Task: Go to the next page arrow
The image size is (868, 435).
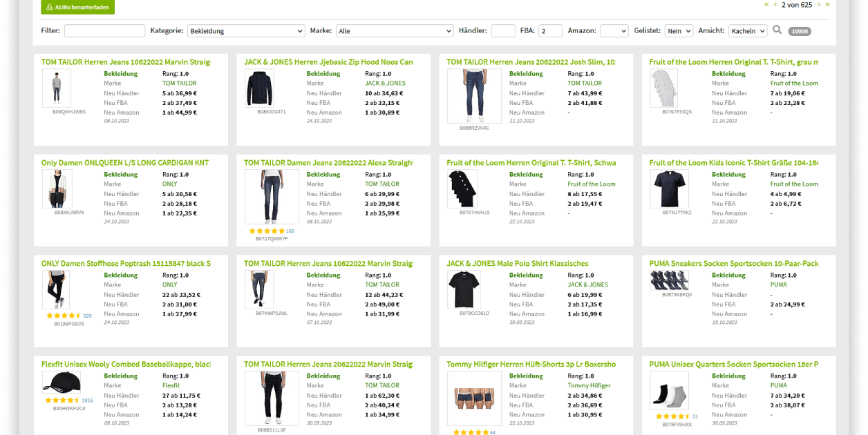Action: click(819, 4)
